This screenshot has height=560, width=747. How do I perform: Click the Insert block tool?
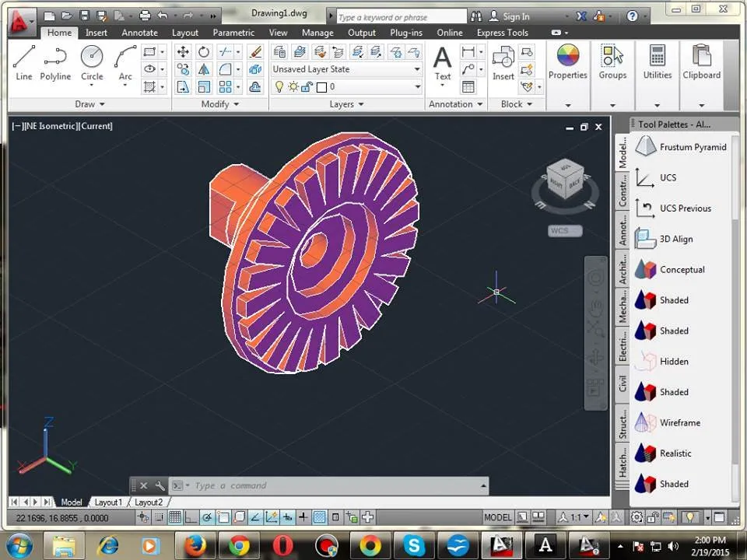[503, 63]
